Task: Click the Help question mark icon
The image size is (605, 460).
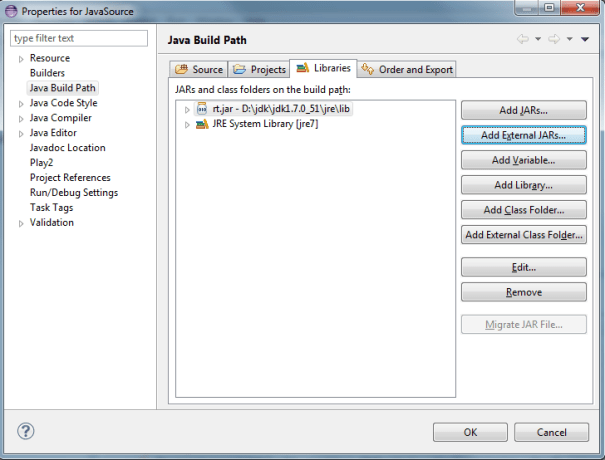Action: (26, 431)
